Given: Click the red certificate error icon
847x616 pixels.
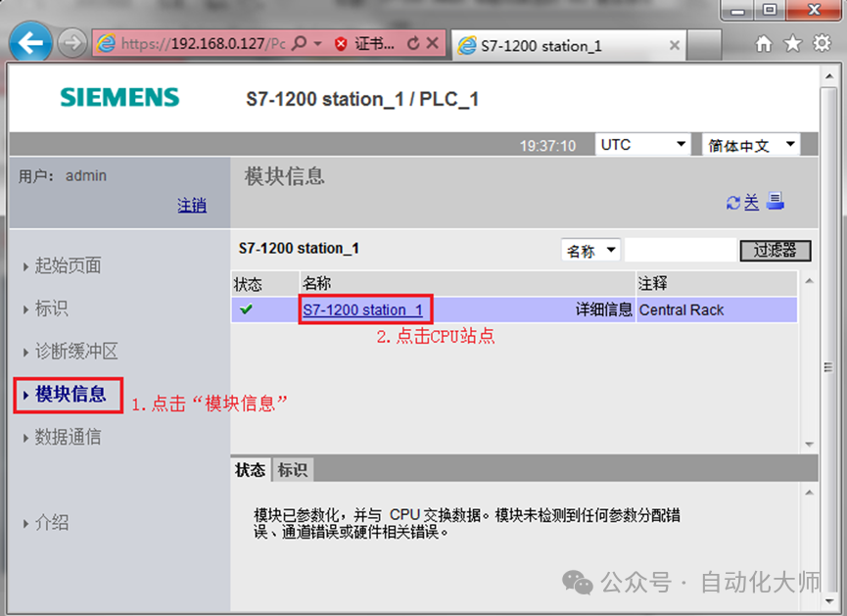Looking at the screenshot, I should [341, 44].
